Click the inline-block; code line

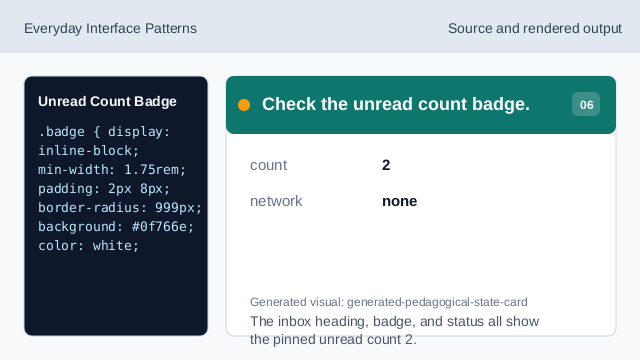(89, 151)
